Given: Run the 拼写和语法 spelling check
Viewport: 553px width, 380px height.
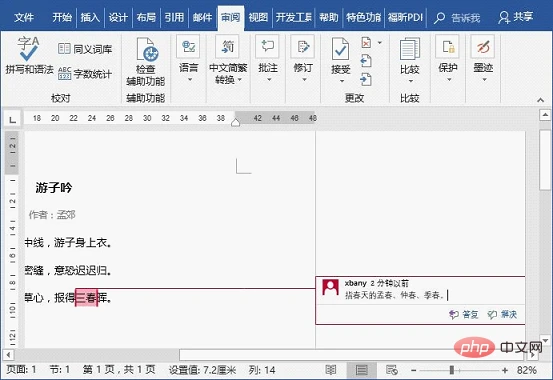Looking at the screenshot, I should 29,55.
